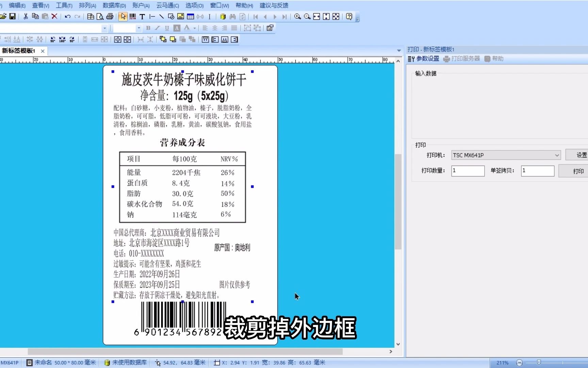Open the 云马通 menu

[167, 5]
